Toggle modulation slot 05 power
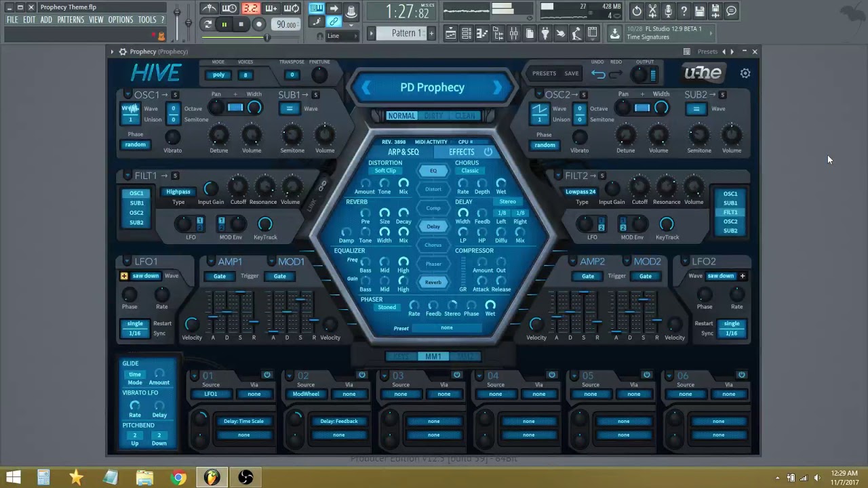The height and width of the screenshot is (488, 868). (647, 375)
